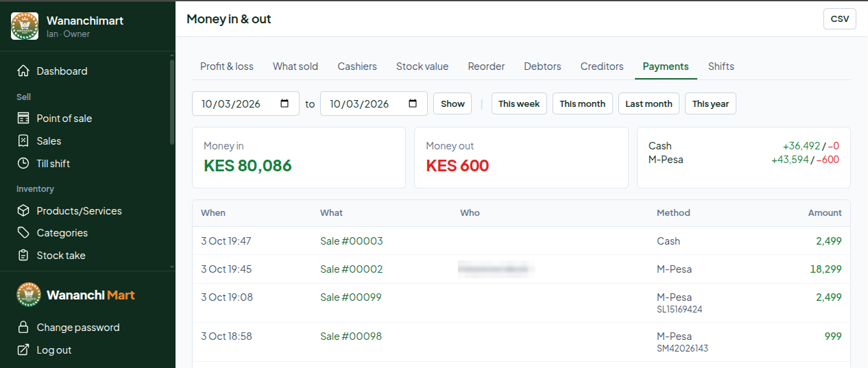This screenshot has width=868, height=368.
Task: Click the Products/Services box icon
Action: coord(23,211)
